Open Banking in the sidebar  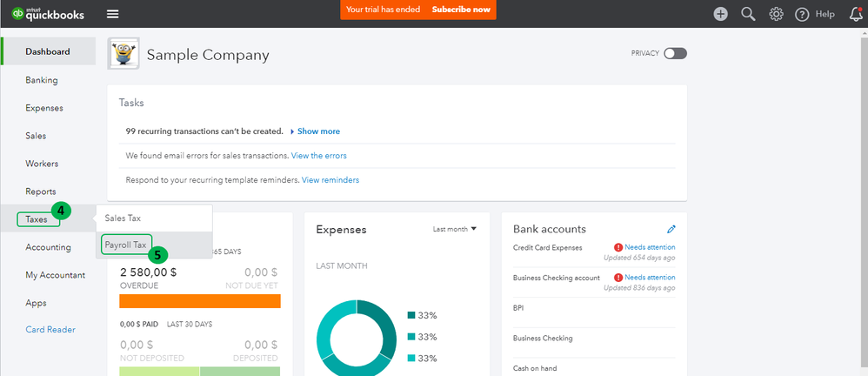tap(42, 80)
